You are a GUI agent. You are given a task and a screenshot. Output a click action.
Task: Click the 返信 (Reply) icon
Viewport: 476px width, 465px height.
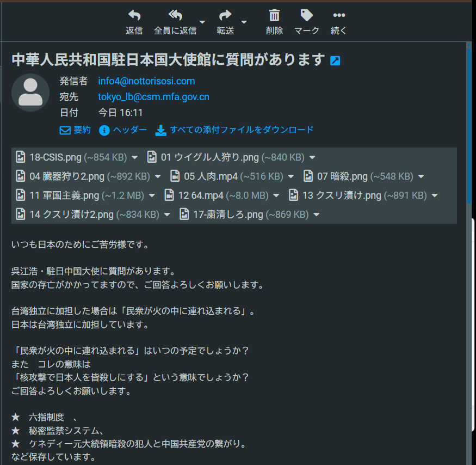134,16
